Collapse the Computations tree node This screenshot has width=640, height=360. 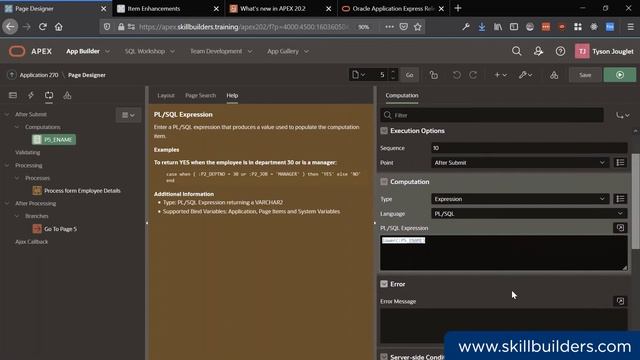pos(17,127)
